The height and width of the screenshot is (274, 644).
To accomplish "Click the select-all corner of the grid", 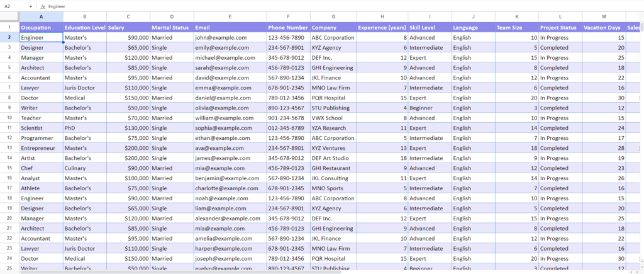I will 9,17.
